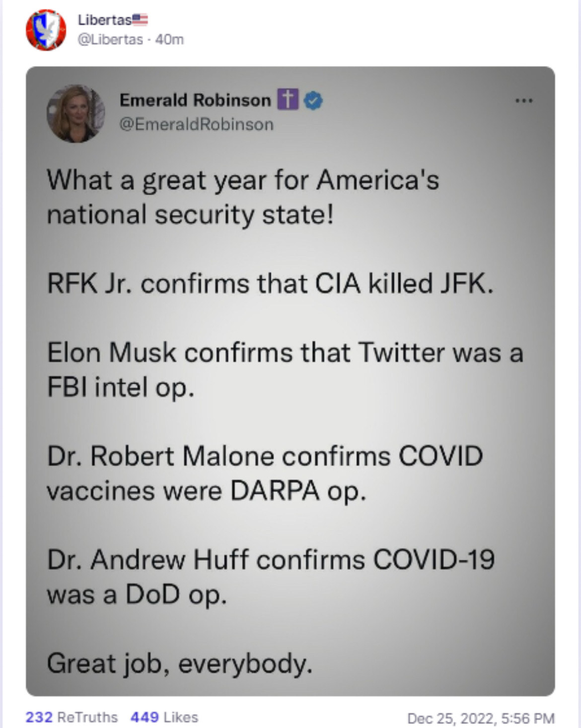
Task: Click the "Great job, everybody." closing line
Action: (x=180, y=663)
